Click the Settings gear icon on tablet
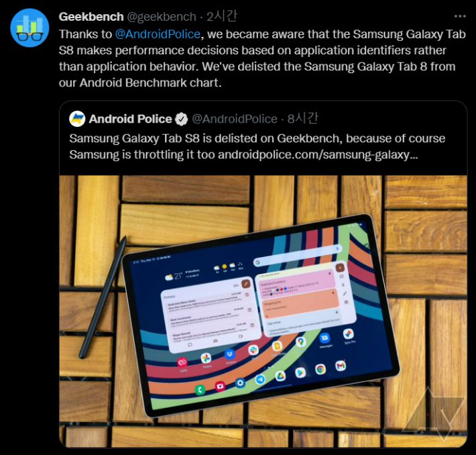476x455 pixels. click(240, 383)
